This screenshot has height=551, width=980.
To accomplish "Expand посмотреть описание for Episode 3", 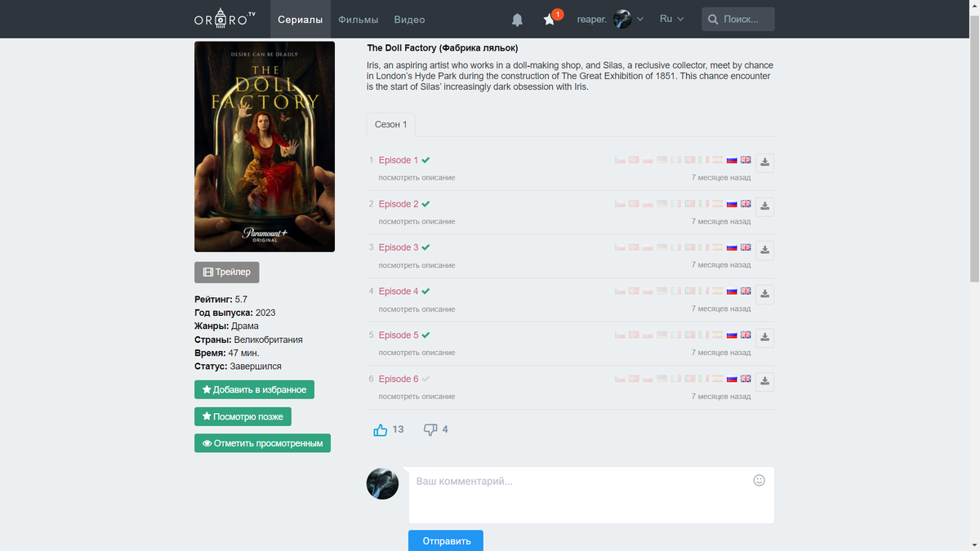I will 416,265.
